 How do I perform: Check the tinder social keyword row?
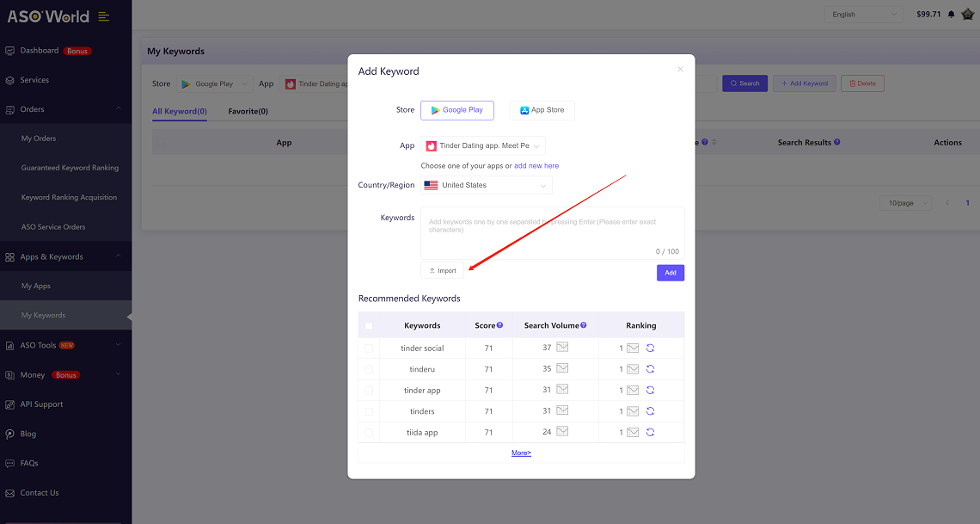point(369,348)
